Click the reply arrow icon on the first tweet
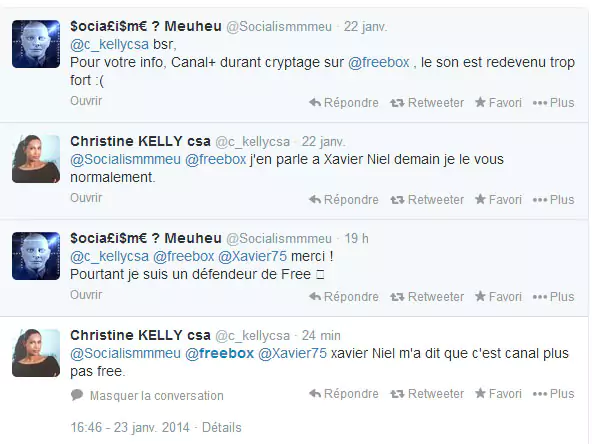This screenshot has width=600, height=444. (315, 103)
